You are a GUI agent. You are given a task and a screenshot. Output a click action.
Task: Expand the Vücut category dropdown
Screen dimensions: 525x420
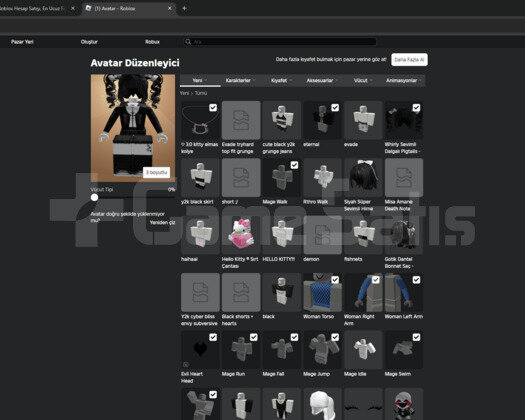click(x=363, y=80)
